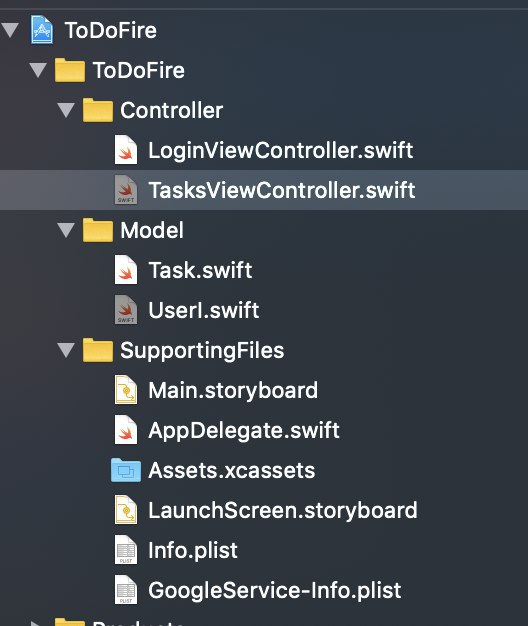
Task: Click the Assets.xcassets catalog folder icon
Action: [126, 470]
